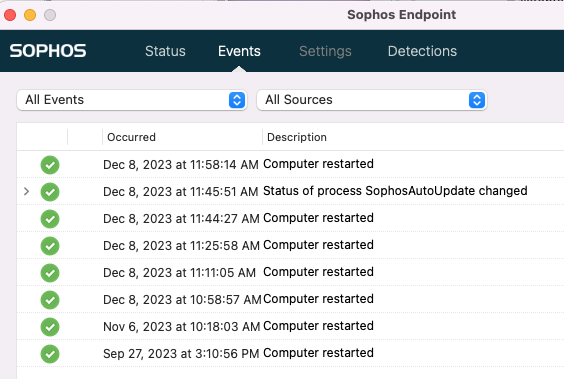564x379 pixels.
Task: Click green check icon for 11:25:58 AM event
Action: [x=50, y=246]
